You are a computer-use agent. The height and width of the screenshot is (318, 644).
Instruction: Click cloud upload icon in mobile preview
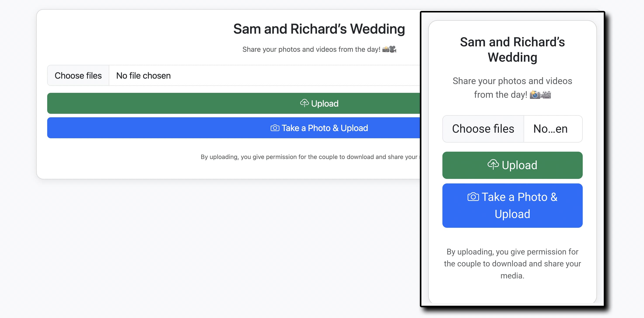tap(493, 164)
